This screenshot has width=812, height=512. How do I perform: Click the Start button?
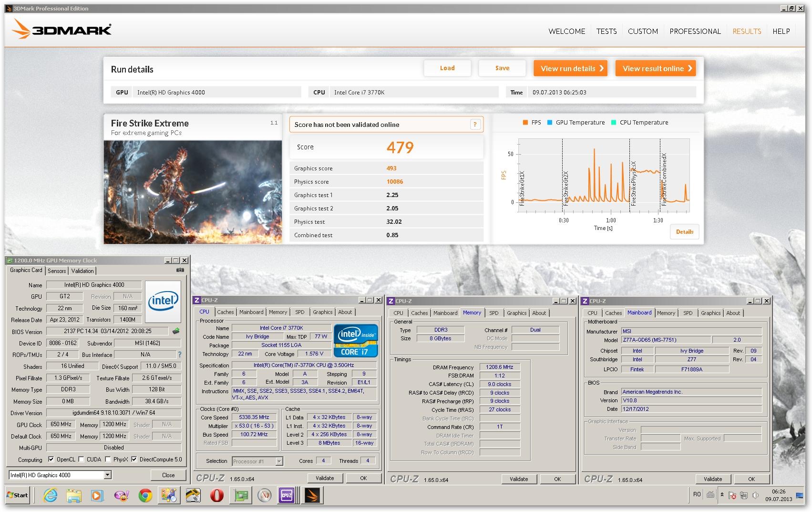click(x=18, y=495)
